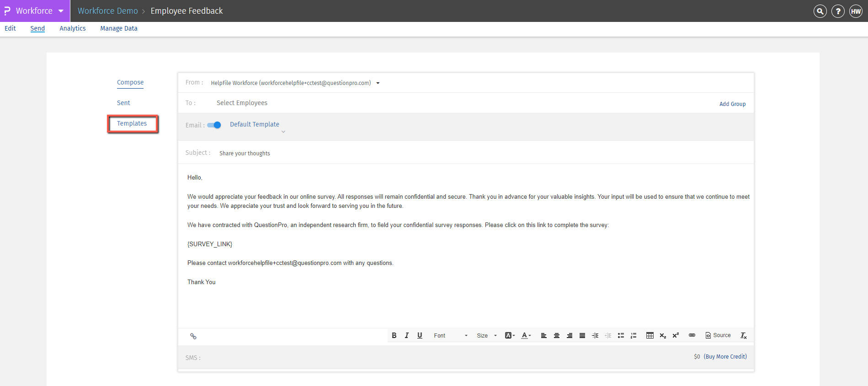Toggle bold formatting in the editor
868x386 pixels.
[x=394, y=335]
